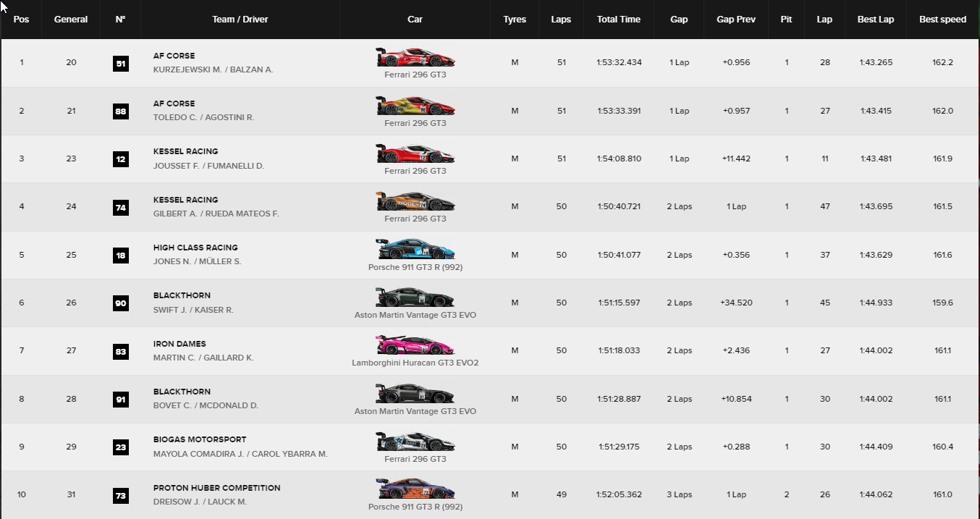The width and height of the screenshot is (980, 519).
Task: Click total time 1:53:32.434
Action: coord(619,62)
